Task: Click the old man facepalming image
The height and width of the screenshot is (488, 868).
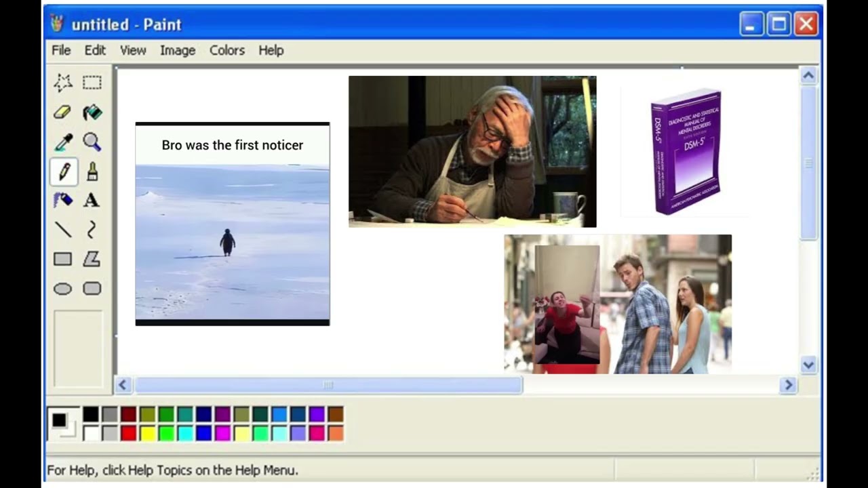Action: pyautogui.click(x=473, y=151)
